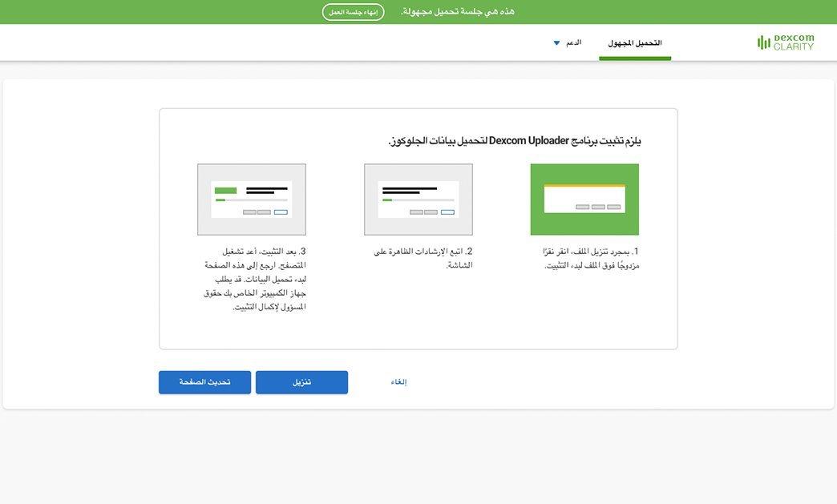Click the anonymous session banner message text
This screenshot has width=837, height=504.
458,12
